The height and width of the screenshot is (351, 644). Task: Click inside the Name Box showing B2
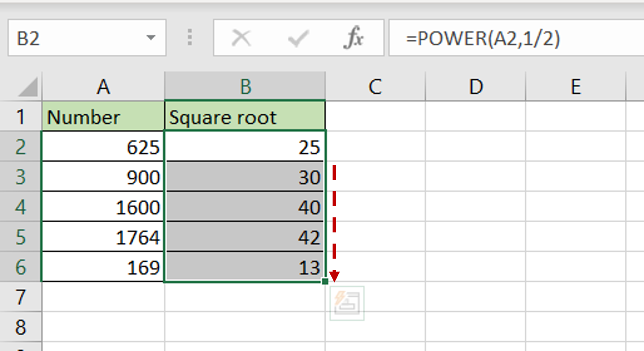point(73,37)
